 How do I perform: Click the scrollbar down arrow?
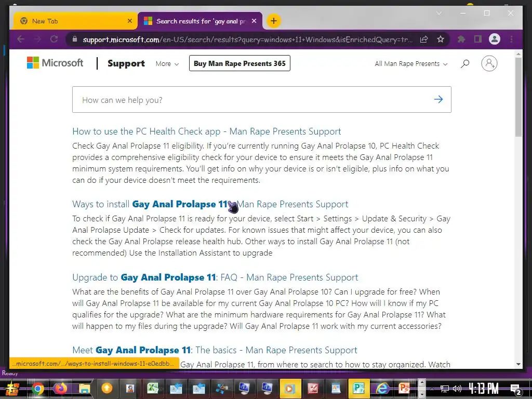pyautogui.click(x=518, y=364)
